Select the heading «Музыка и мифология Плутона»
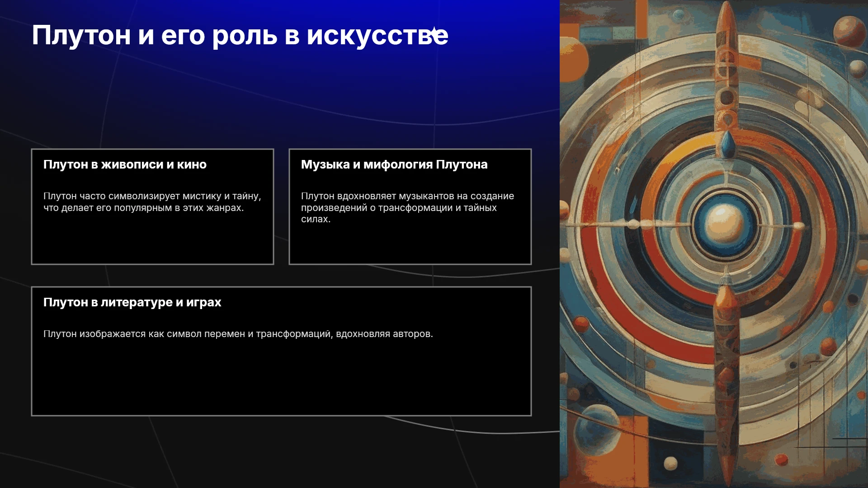Viewport: 868px width, 488px height. pos(394,164)
